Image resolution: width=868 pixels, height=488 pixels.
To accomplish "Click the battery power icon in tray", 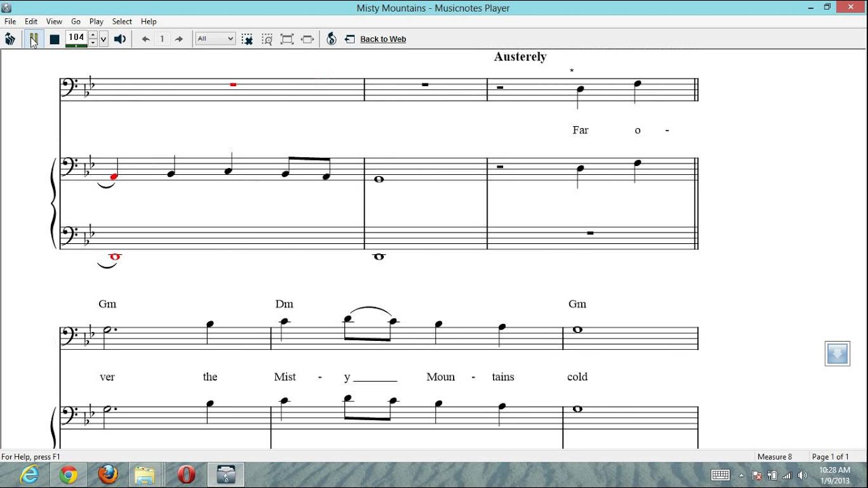I will (x=772, y=475).
